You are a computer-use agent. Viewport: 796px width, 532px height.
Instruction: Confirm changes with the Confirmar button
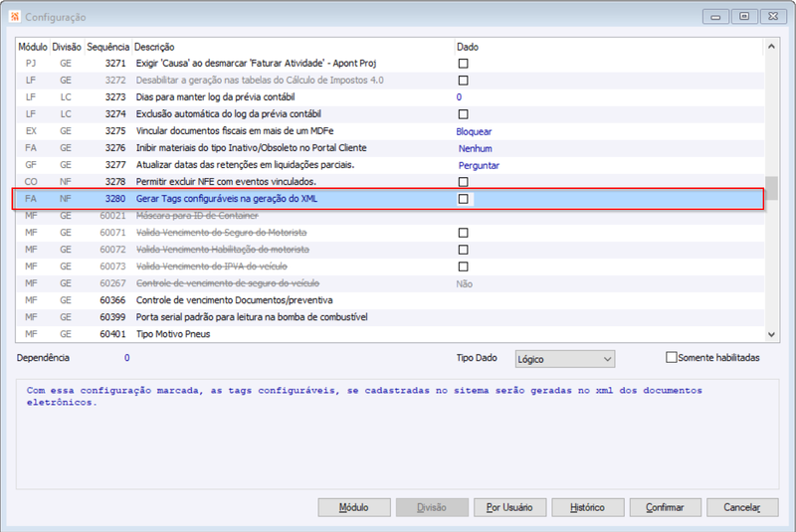(665, 507)
